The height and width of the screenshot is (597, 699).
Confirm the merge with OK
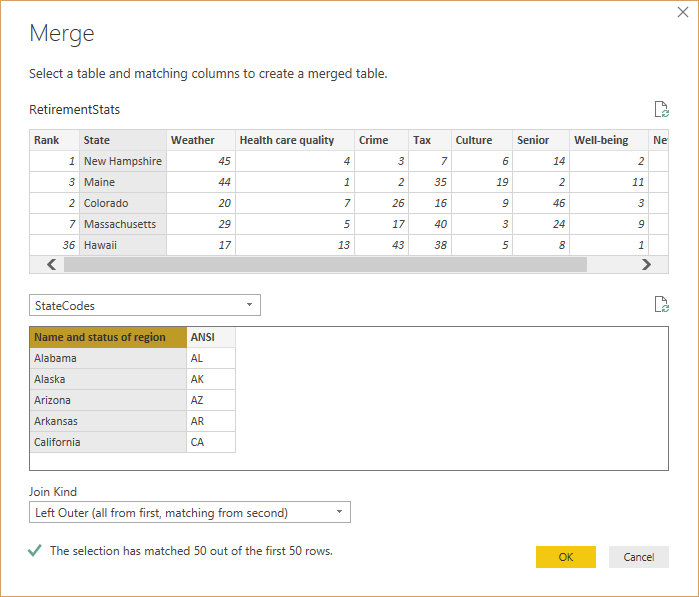pos(566,557)
